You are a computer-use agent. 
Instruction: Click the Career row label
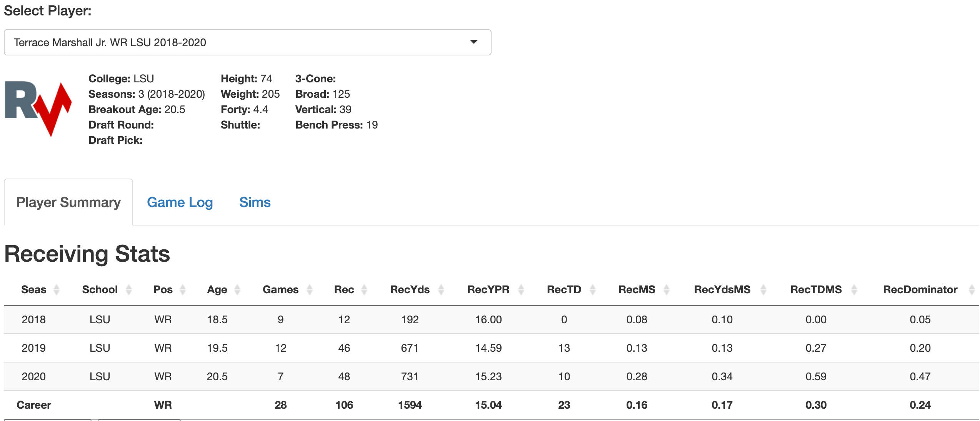33,405
